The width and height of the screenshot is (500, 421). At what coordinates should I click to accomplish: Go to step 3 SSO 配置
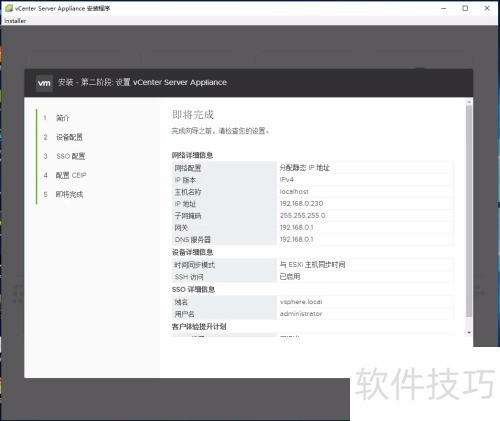tap(71, 156)
